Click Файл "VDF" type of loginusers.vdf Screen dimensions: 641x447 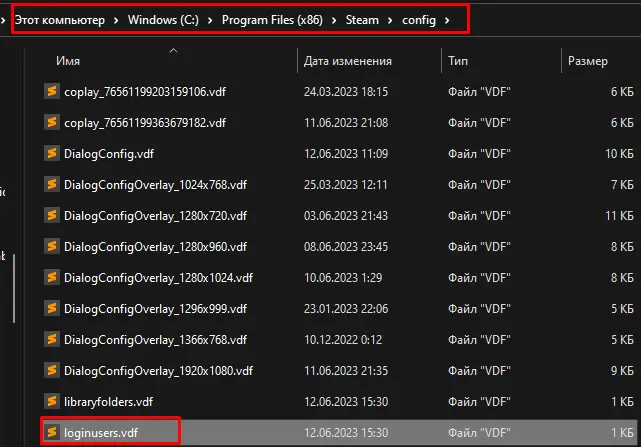pyautogui.click(x=479, y=433)
